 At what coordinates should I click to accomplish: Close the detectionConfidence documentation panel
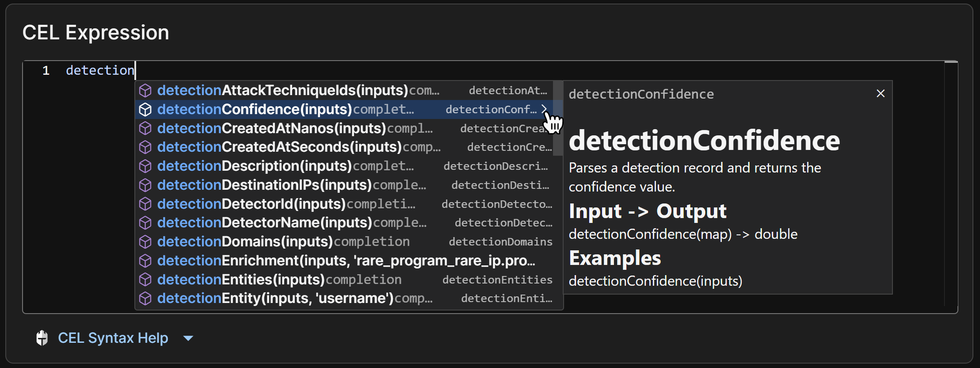(881, 93)
